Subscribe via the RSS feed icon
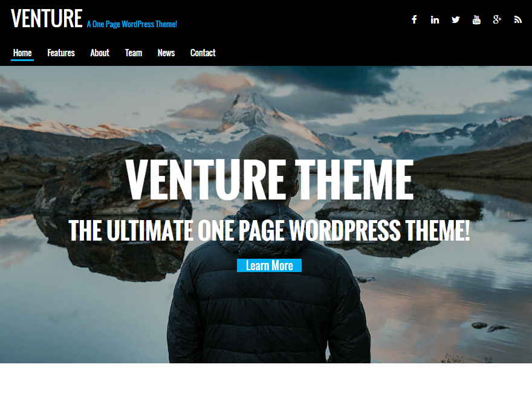Image resolution: width=532 pixels, height=399 pixels. [517, 20]
